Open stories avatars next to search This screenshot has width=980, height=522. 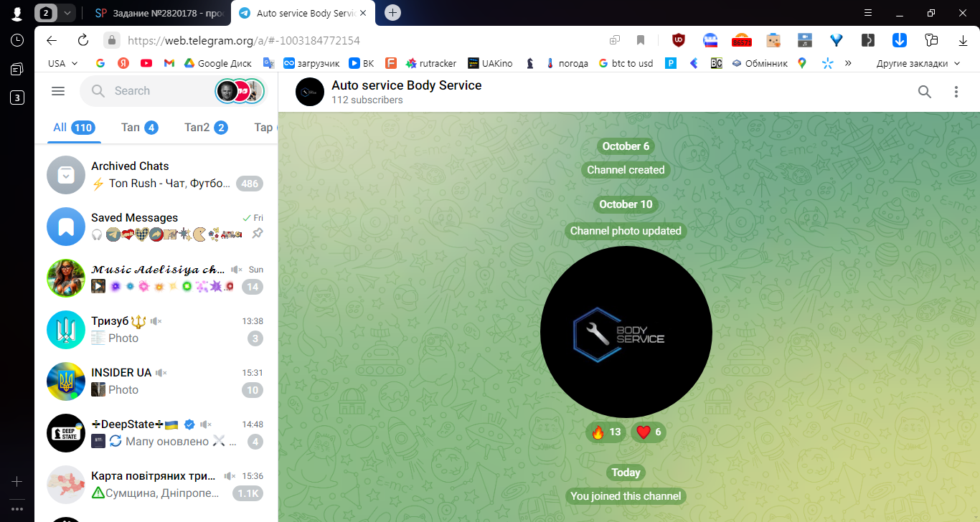coord(240,91)
